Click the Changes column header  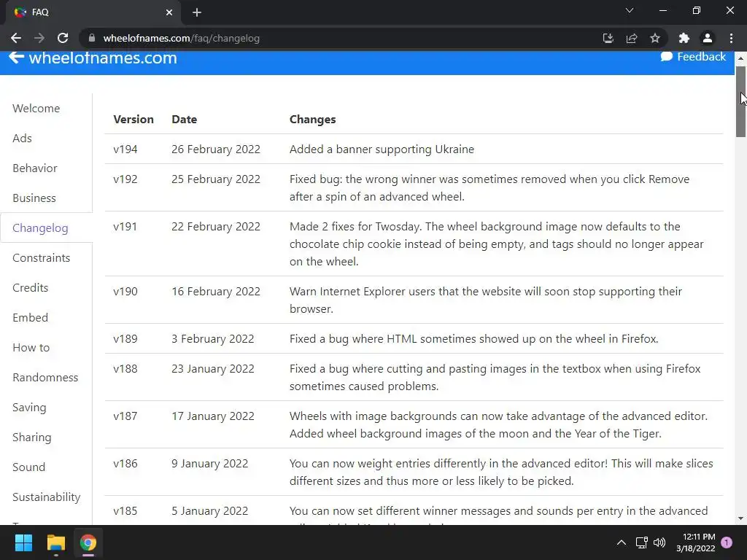coord(312,120)
